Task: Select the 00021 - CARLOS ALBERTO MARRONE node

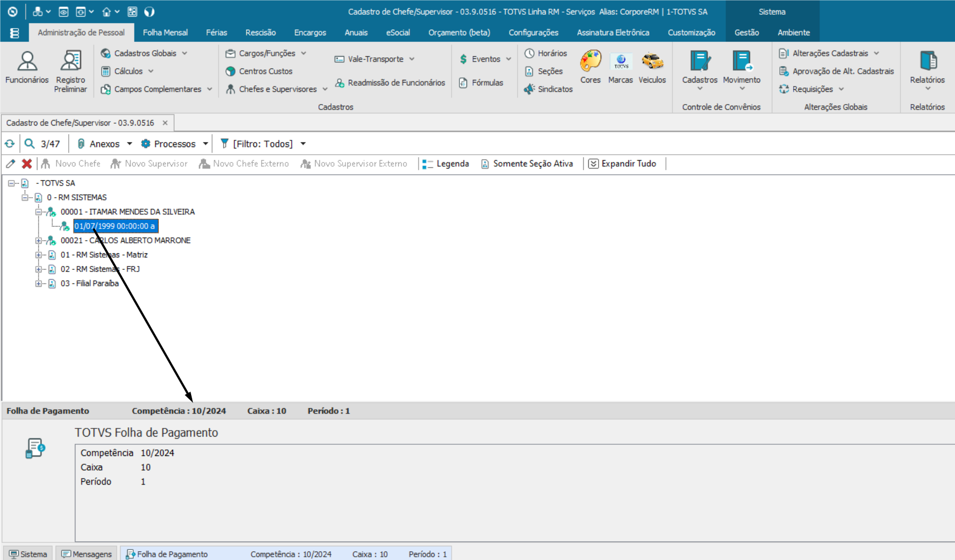Action: tap(126, 241)
